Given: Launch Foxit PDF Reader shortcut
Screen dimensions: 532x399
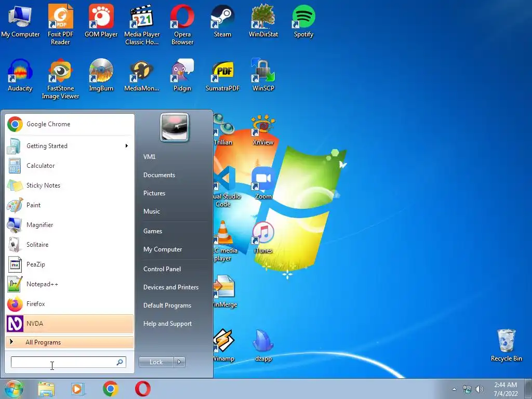Looking at the screenshot, I should (60, 24).
